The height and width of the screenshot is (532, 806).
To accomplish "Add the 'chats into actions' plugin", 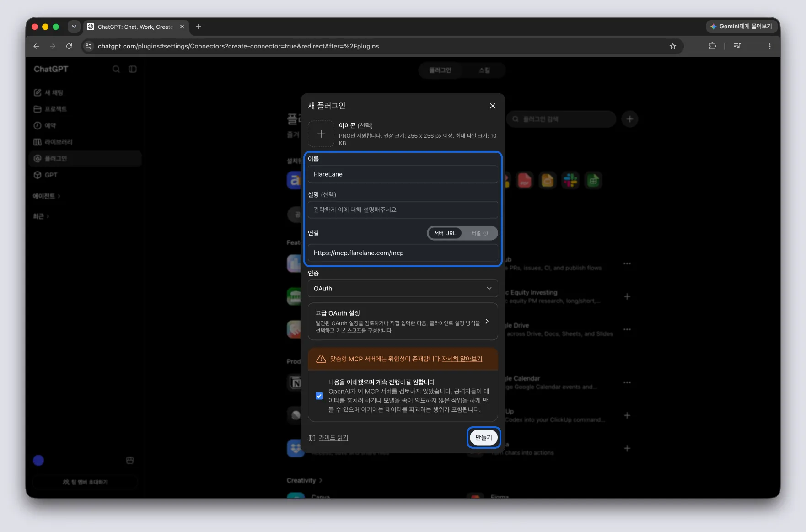I will pyautogui.click(x=627, y=448).
